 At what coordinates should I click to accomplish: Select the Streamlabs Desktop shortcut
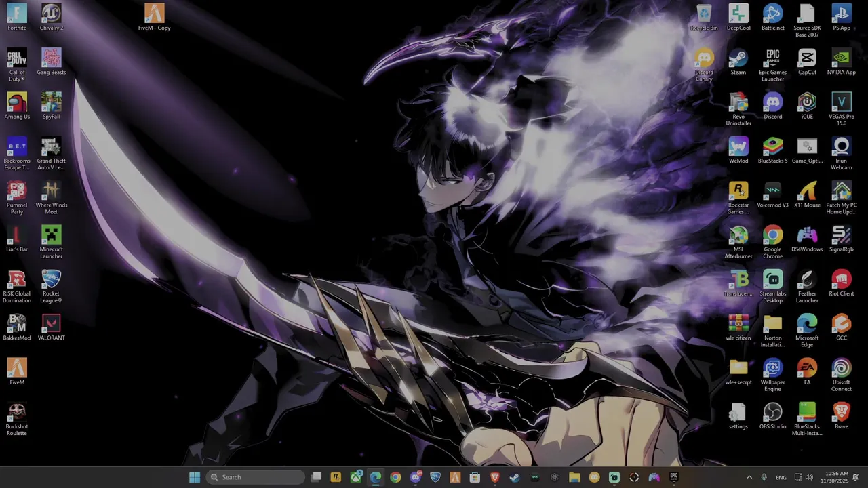pos(773,287)
